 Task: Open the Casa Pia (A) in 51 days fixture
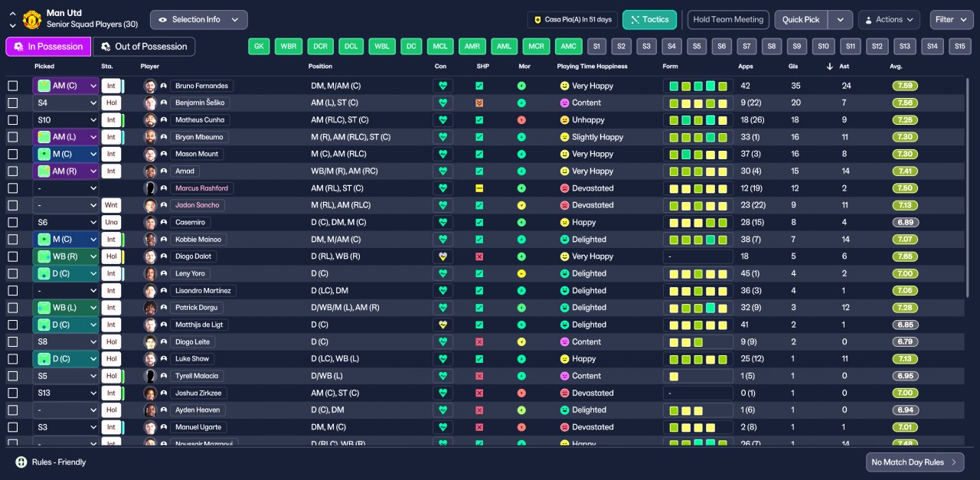573,19
